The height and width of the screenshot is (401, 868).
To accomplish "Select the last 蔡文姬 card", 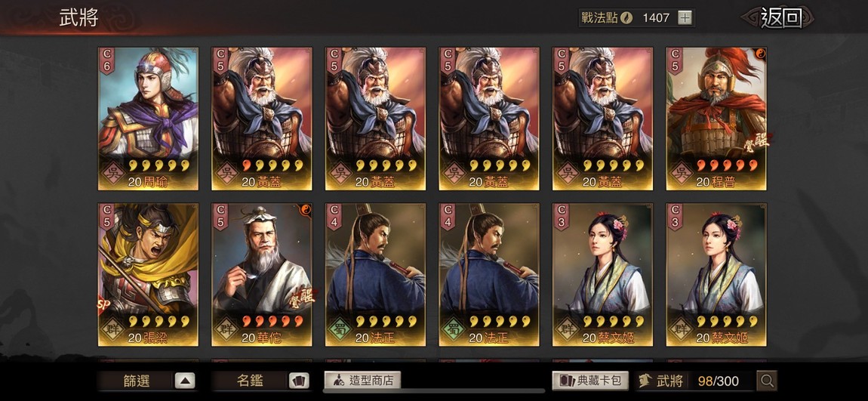I will [716, 275].
